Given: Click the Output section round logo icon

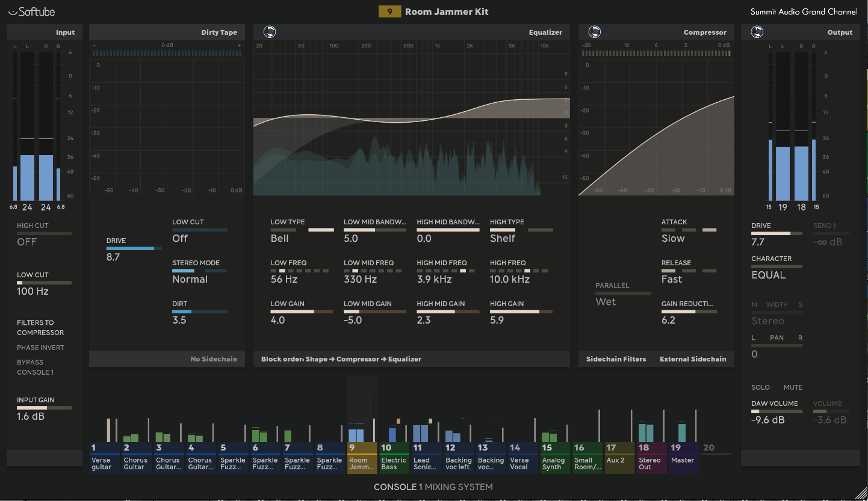Looking at the screenshot, I should coord(757,32).
